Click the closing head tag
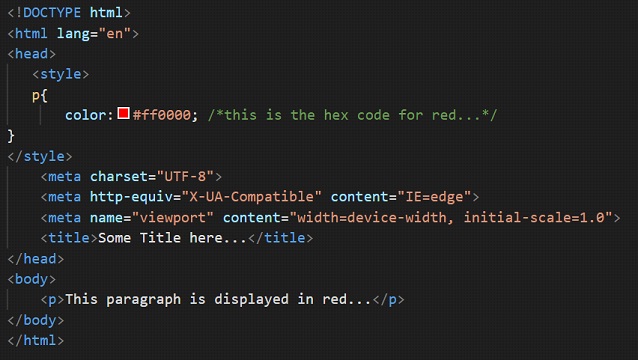The width and height of the screenshot is (638, 360). pos(36,259)
